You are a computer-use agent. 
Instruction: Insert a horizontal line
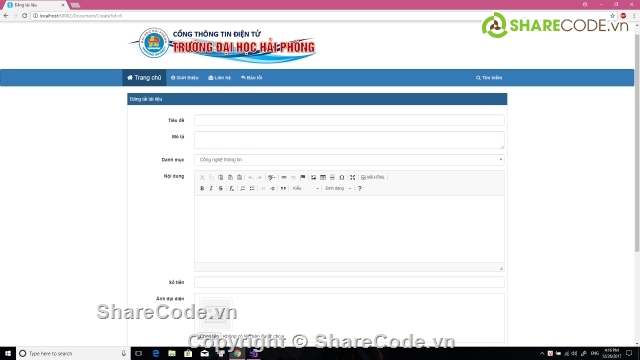tap(332, 177)
